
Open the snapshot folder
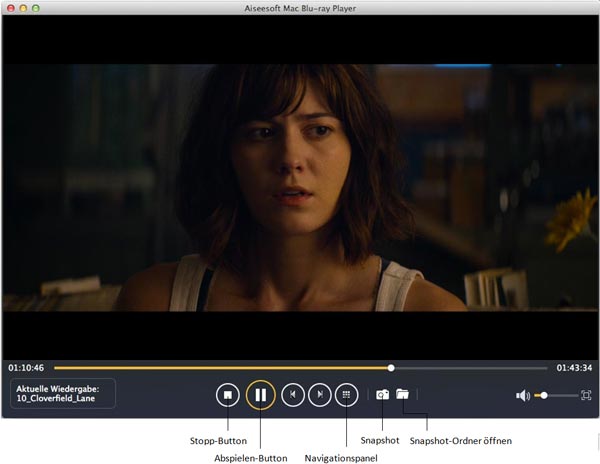click(402, 394)
